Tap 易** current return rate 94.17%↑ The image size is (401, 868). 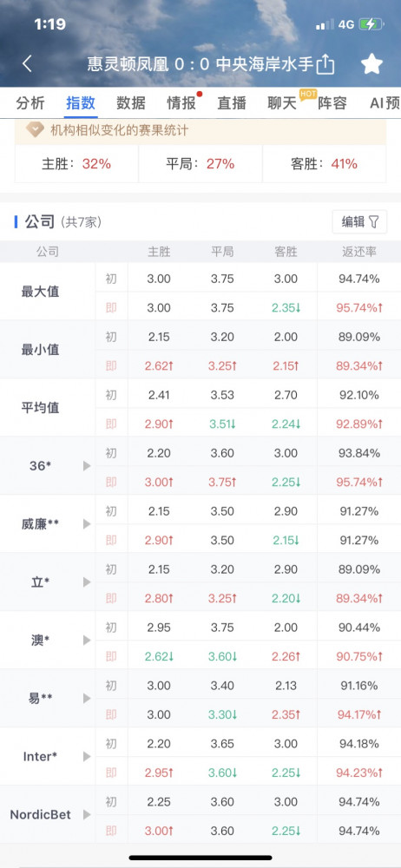(x=359, y=714)
